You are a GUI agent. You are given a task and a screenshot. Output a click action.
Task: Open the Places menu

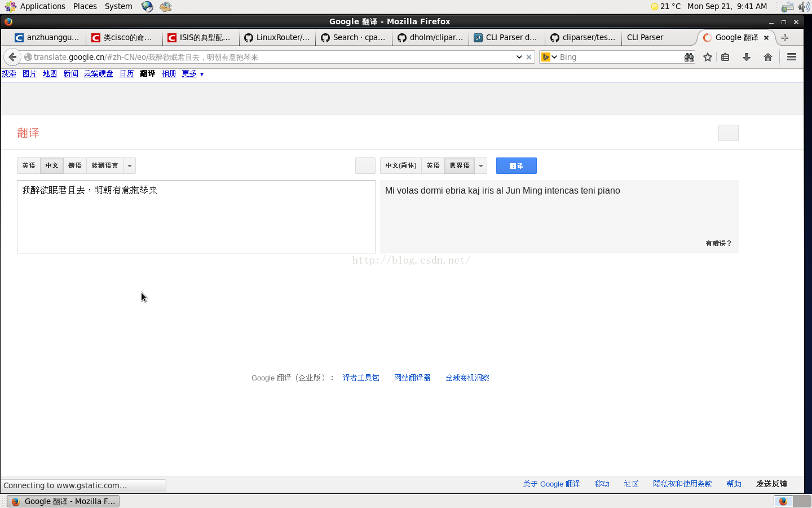85,6
